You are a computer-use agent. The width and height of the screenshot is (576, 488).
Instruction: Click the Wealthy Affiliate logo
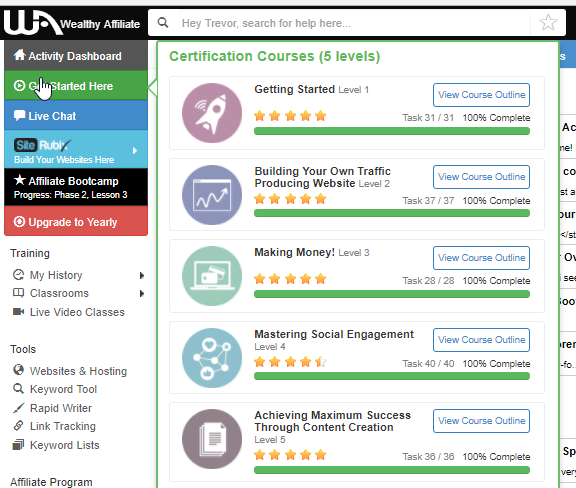tap(72, 23)
